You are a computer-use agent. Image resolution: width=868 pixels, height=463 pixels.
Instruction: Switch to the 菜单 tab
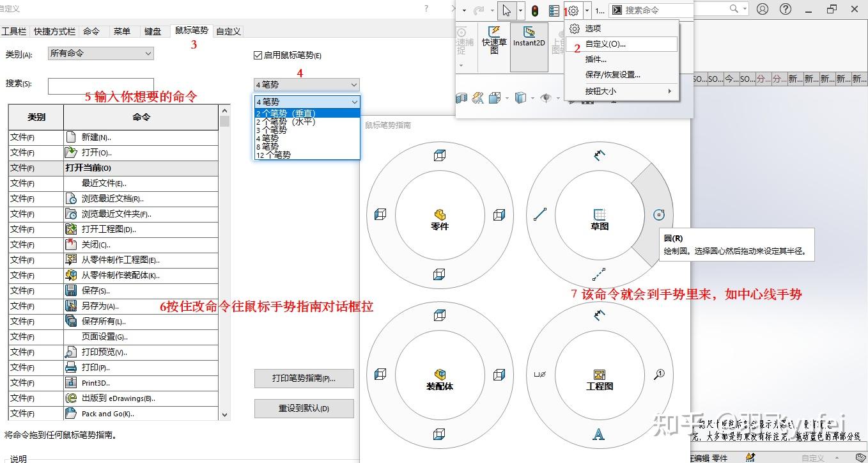[122, 31]
